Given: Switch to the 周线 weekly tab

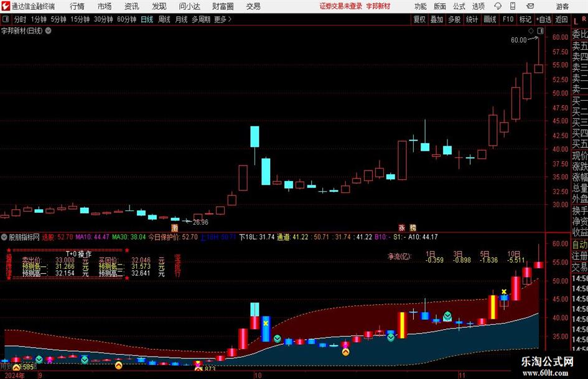Looking at the screenshot, I should [x=164, y=19].
